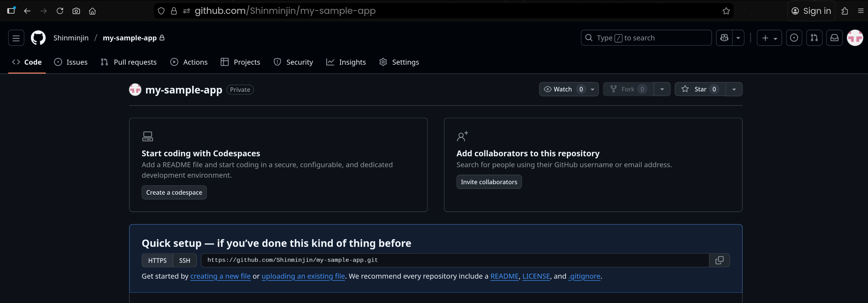This screenshot has width=868, height=303.
Task: Click the browser back arrow
Action: tap(27, 11)
